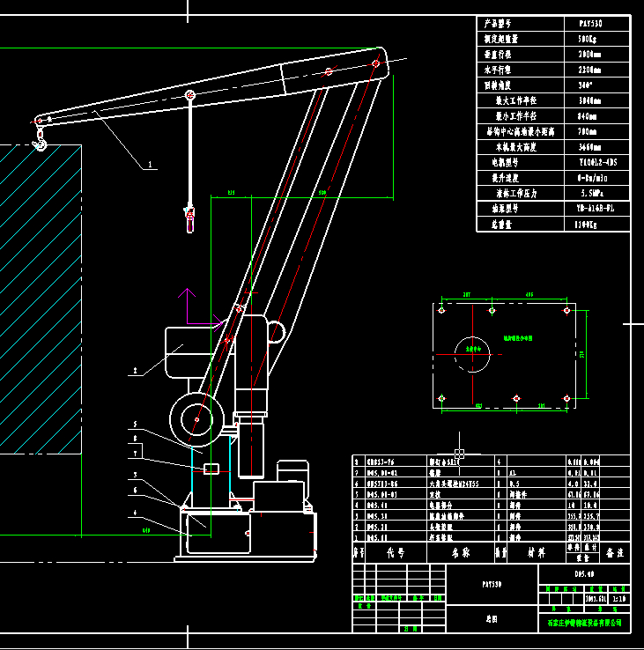644x650 pixels.
Task: Click the 1:10 scale value in title block
Action: click(619, 599)
